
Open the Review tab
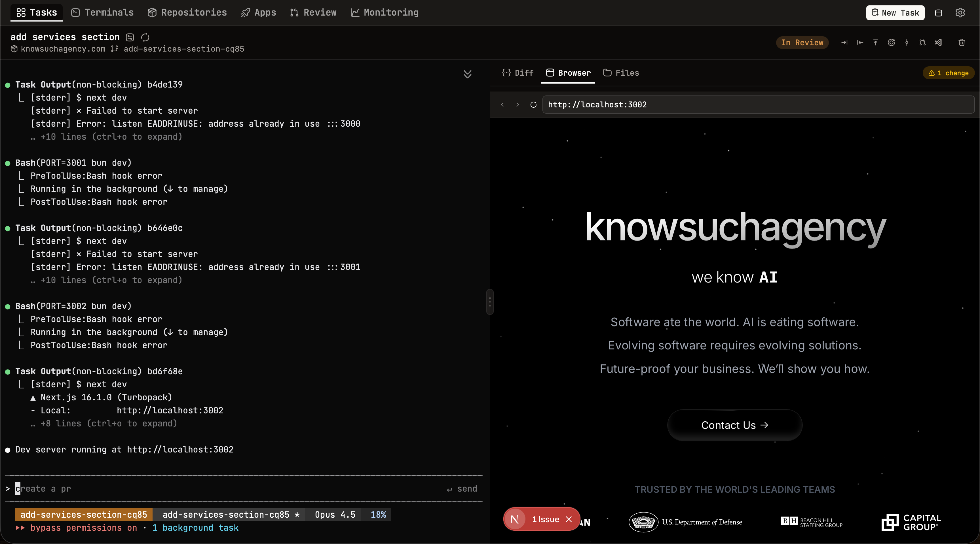[313, 12]
